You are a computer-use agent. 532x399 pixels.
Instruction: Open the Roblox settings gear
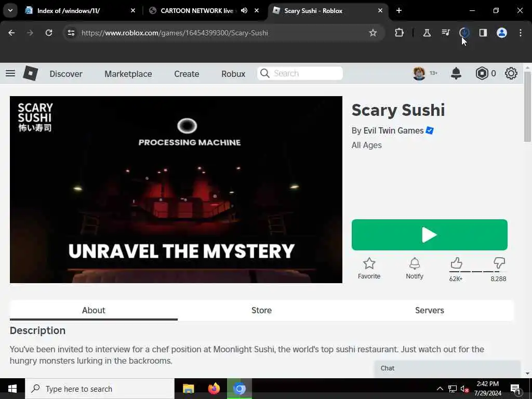click(x=511, y=73)
